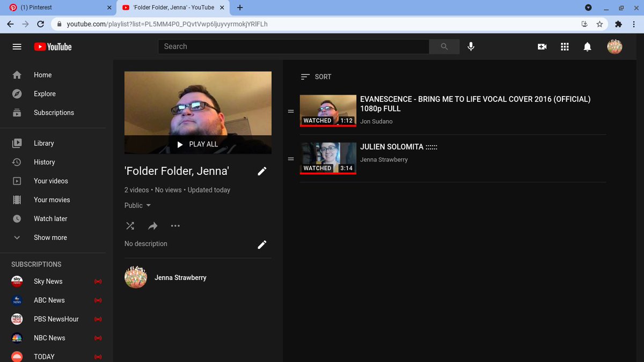This screenshot has width=644, height=362.
Task: Click the Julien Solomita video thumbnail
Action: [328, 159]
